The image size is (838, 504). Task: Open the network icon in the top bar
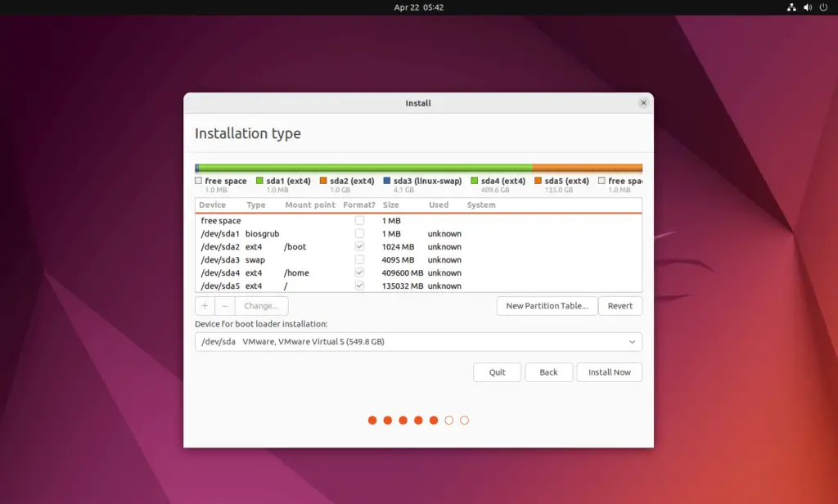click(791, 7)
